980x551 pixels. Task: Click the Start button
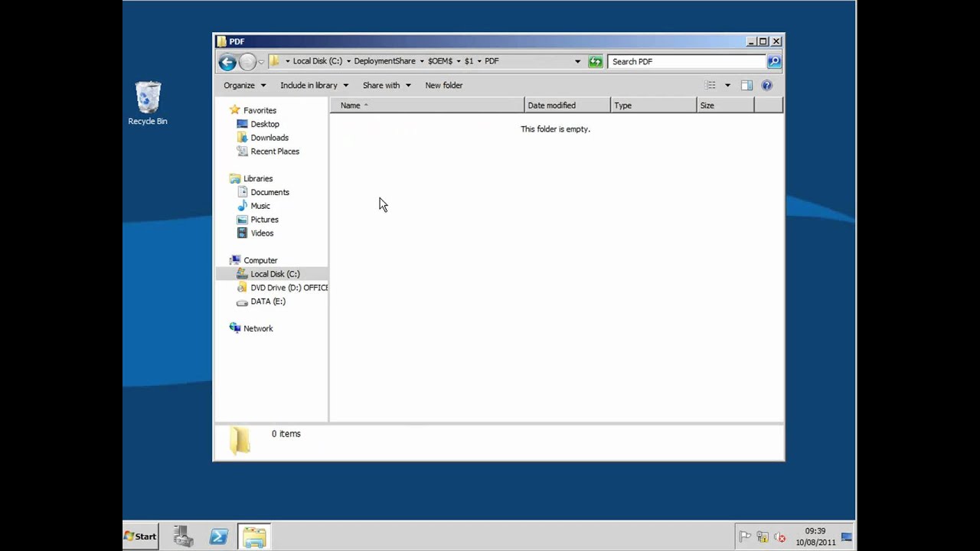141,536
